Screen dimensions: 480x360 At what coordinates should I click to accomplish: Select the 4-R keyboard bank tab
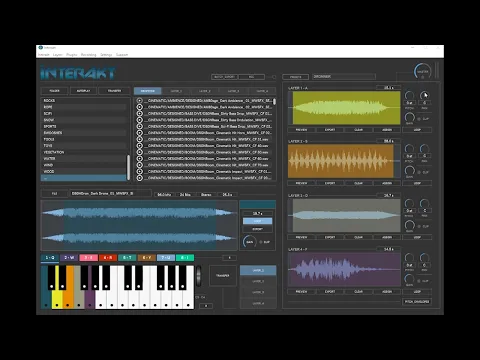[x=108, y=258]
